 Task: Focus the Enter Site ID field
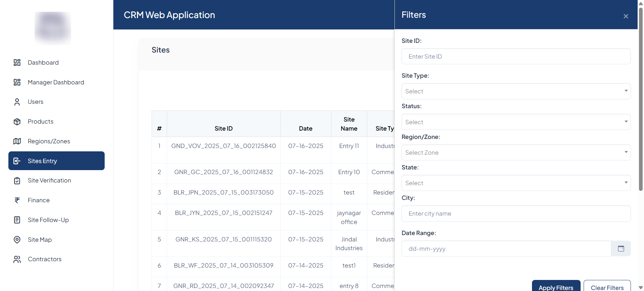click(x=516, y=56)
